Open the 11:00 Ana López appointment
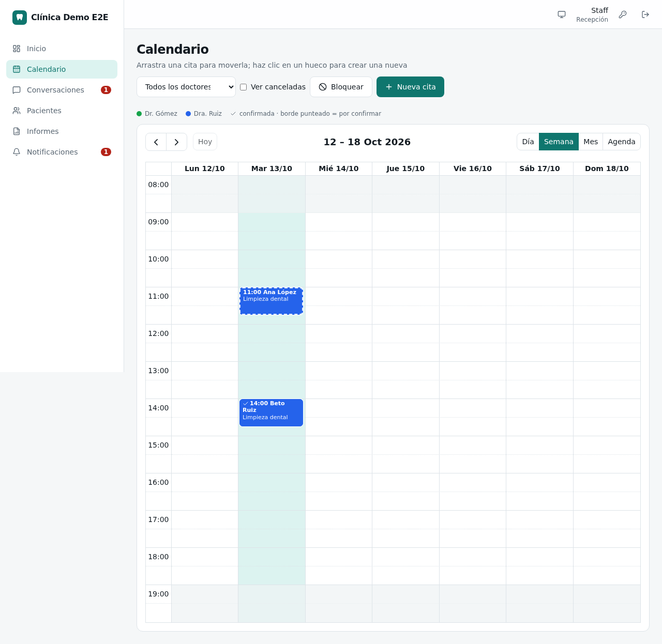Screen dimensions: 662x644 [271, 301]
